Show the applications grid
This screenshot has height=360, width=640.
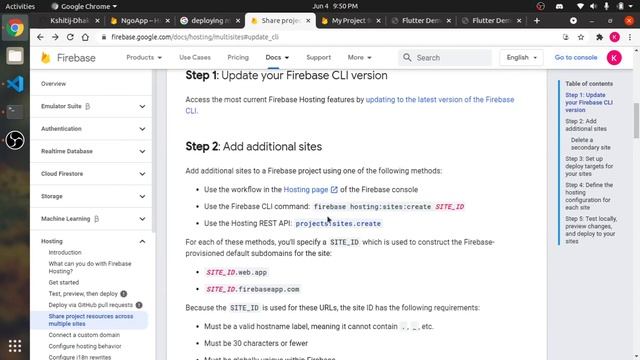coord(15,346)
